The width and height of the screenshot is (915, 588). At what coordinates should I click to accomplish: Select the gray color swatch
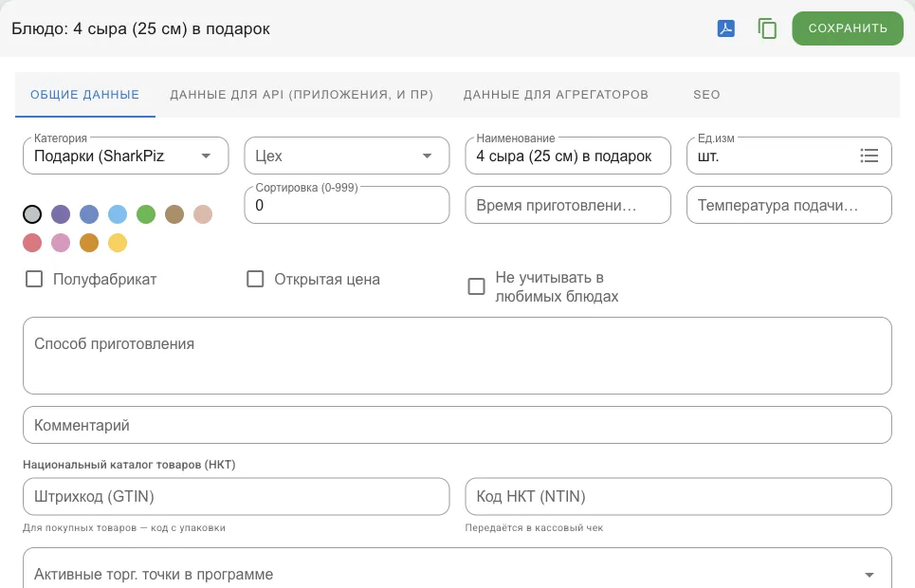point(32,214)
